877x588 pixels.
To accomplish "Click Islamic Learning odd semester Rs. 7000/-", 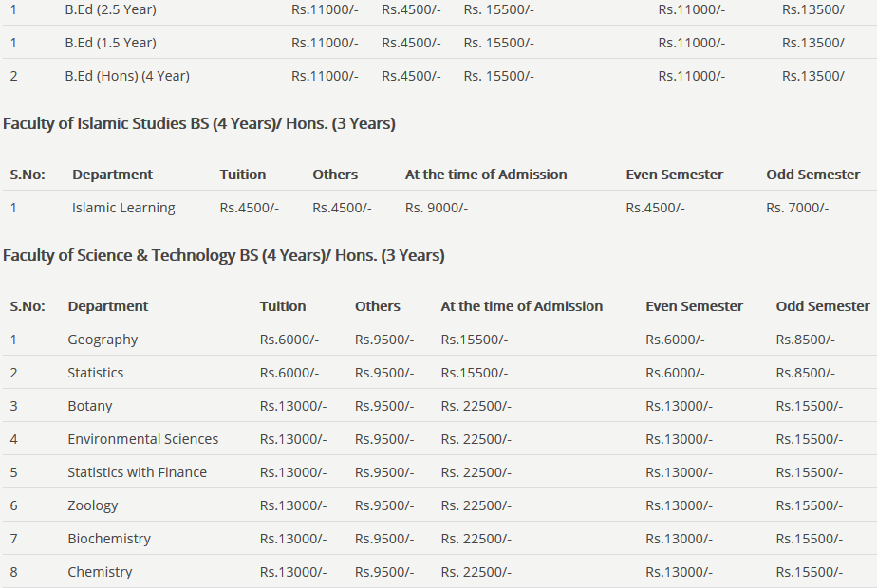I will pos(797,208).
